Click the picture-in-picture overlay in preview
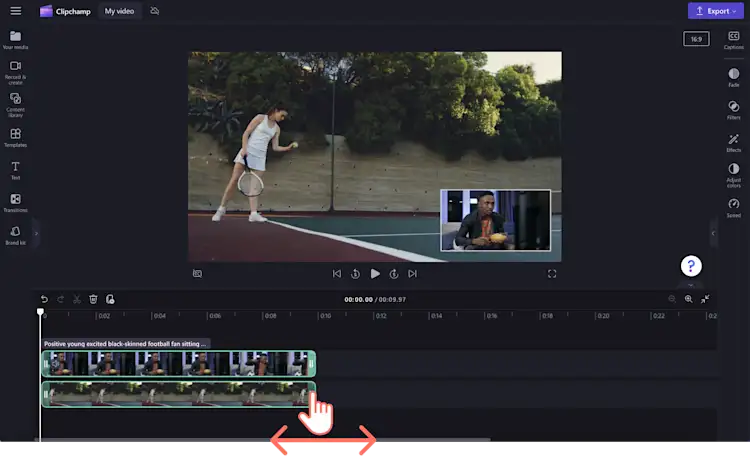The image size is (750, 456). point(495,220)
